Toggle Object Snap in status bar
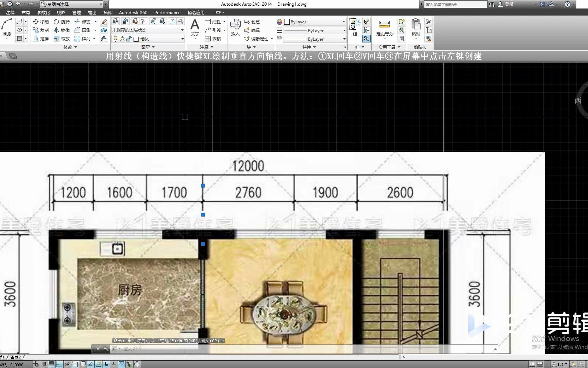 (75, 364)
